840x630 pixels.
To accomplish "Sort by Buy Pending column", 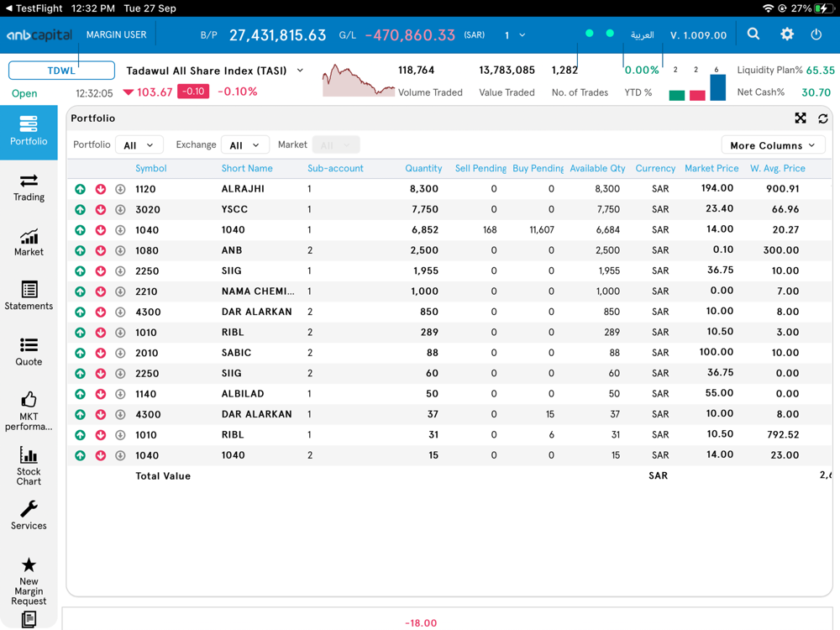I will click(x=538, y=168).
